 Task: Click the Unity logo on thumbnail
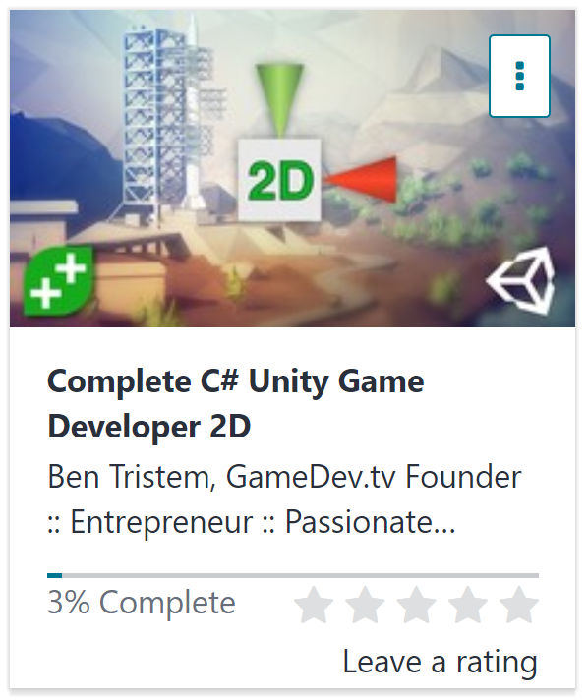521,281
